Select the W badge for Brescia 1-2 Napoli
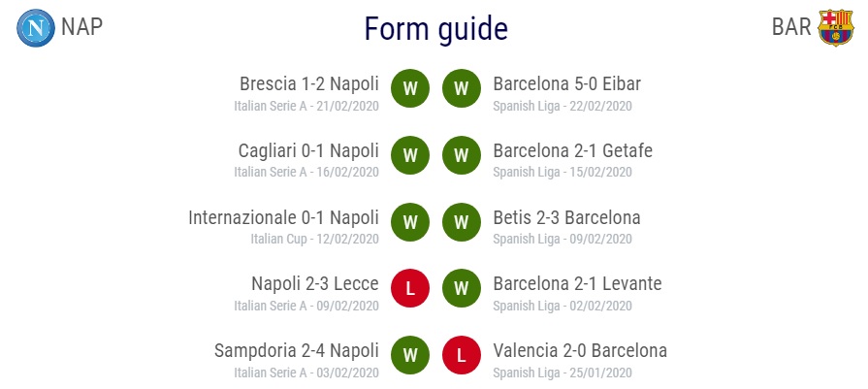Viewport: 868px width, 389px height. pyautogui.click(x=410, y=88)
